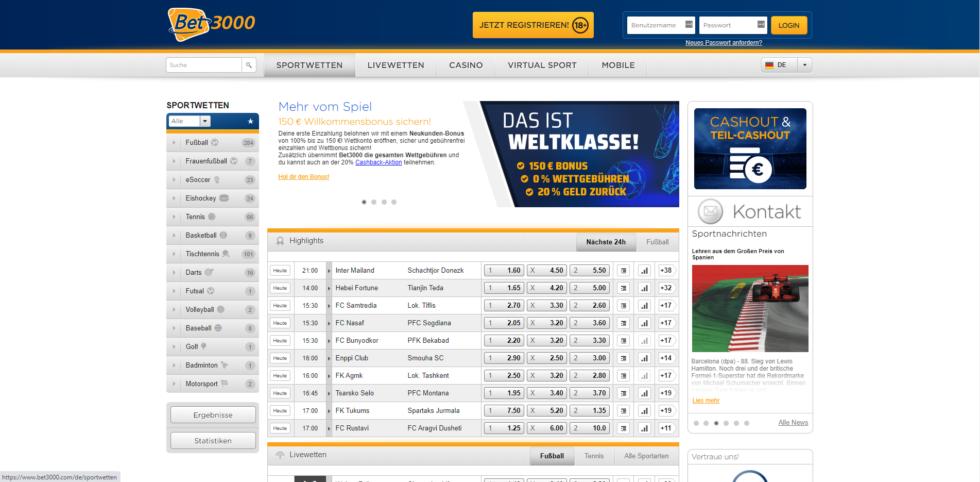Screen dimensions: 980x482
Task: Follow the Hol dir den Bonus link
Action: point(304,177)
